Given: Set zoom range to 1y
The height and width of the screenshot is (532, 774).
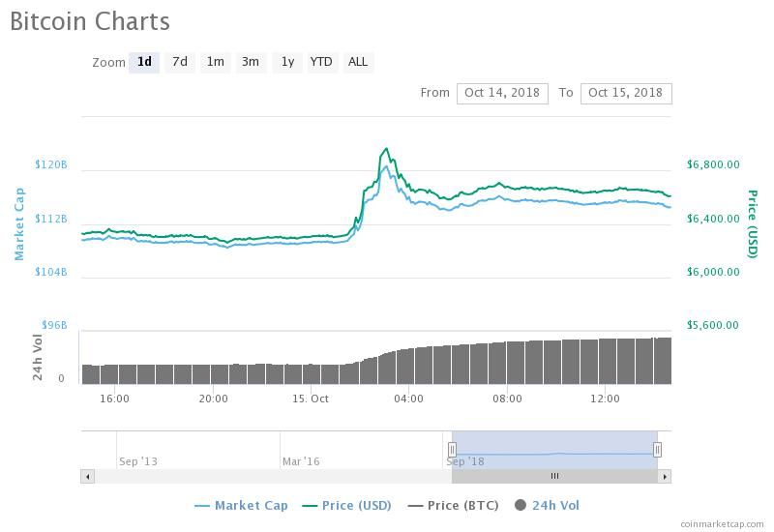Looking at the screenshot, I should click(x=287, y=62).
